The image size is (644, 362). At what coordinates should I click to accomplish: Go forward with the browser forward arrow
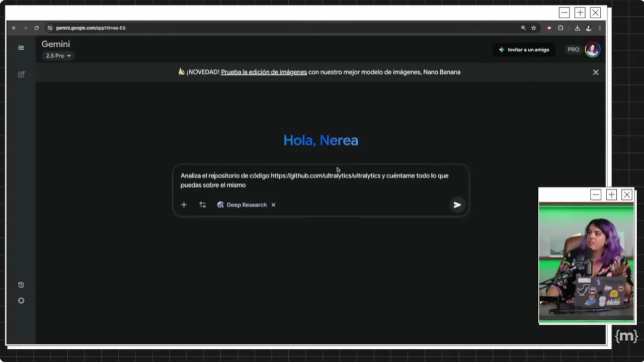click(25, 28)
